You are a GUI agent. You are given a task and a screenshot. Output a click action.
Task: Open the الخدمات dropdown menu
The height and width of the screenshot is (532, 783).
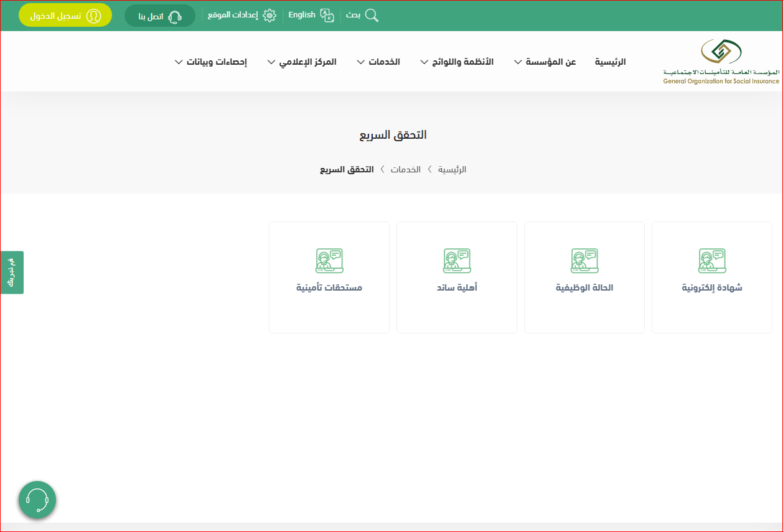378,62
